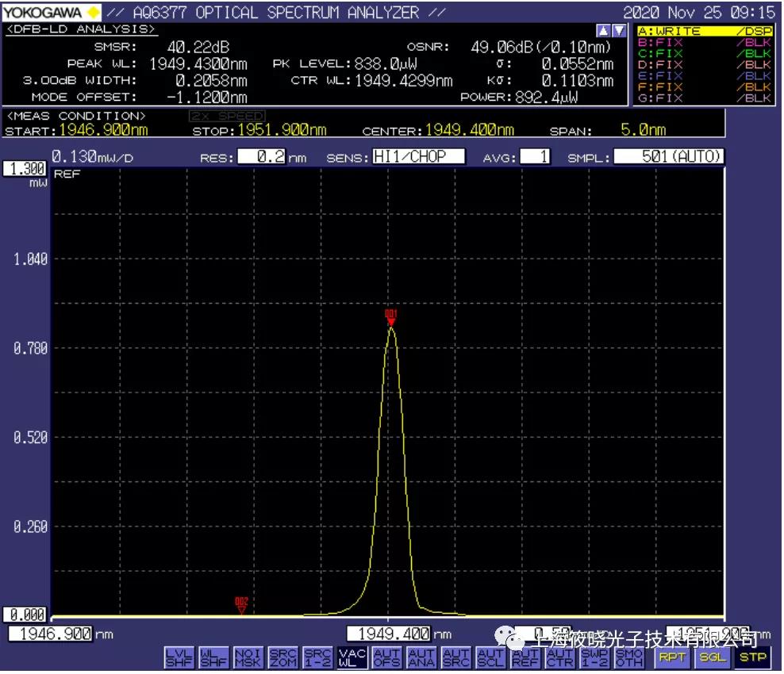Image resolution: width=784 pixels, height=674 pixels.
Task: Click the RES 0.2 nm resolution field
Action: point(261,157)
